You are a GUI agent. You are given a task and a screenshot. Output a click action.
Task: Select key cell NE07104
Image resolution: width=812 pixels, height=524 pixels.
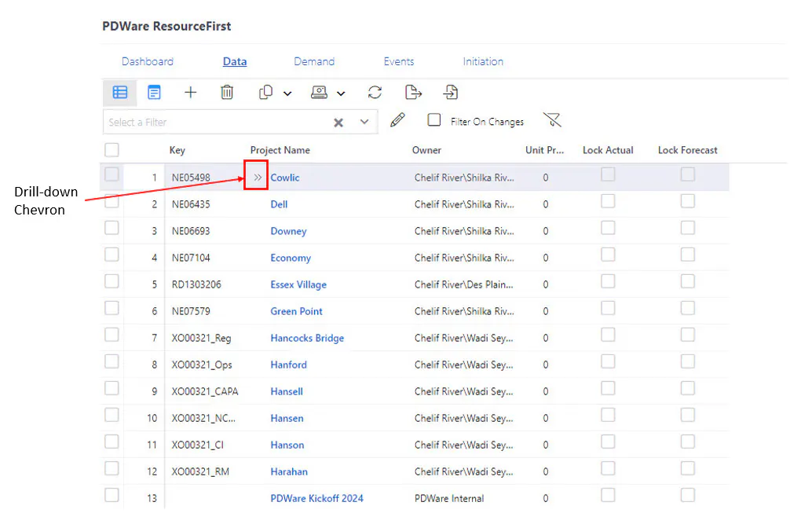pos(191,258)
